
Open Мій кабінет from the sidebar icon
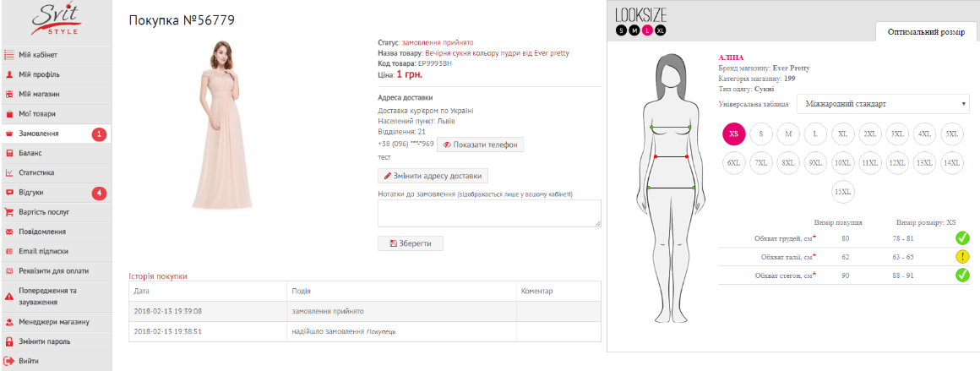(9, 54)
